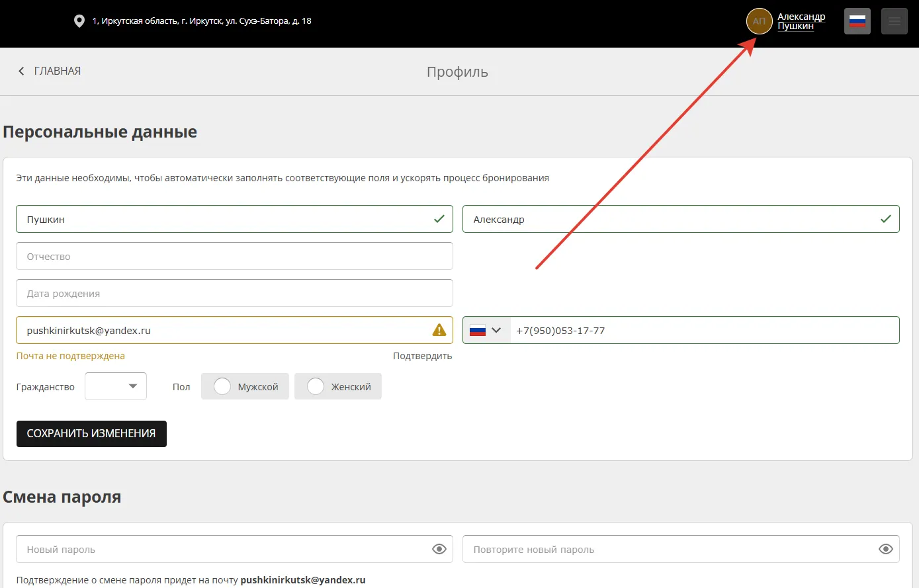Open the АП user avatar icon

[759, 21]
